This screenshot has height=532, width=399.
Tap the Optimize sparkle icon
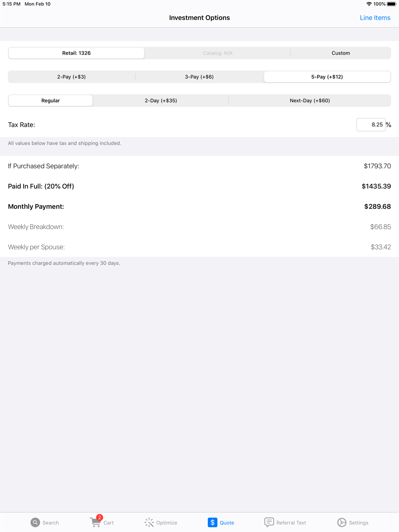[149, 522]
